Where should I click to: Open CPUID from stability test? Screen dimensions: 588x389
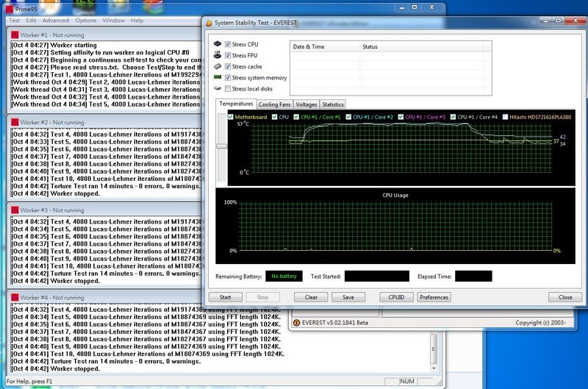[396, 297]
